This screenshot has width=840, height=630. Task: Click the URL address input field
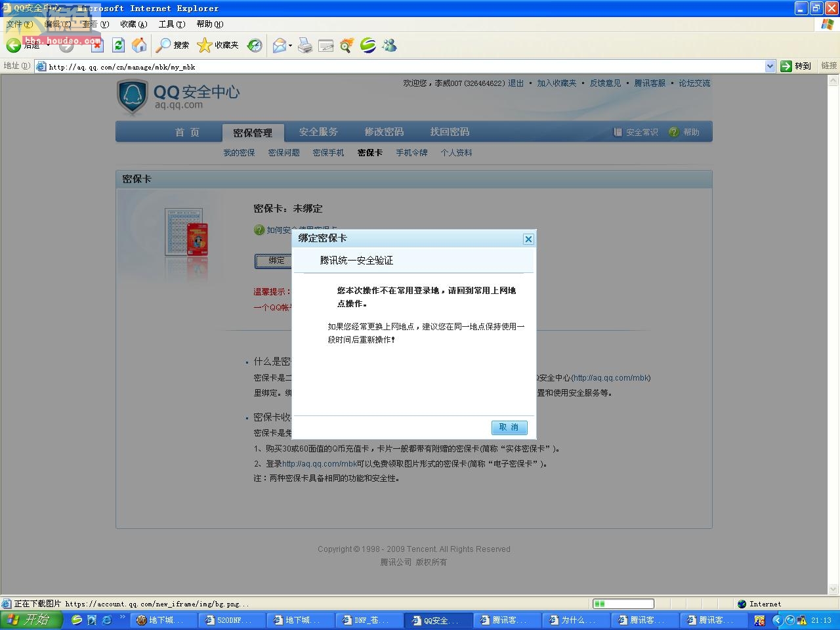point(406,66)
